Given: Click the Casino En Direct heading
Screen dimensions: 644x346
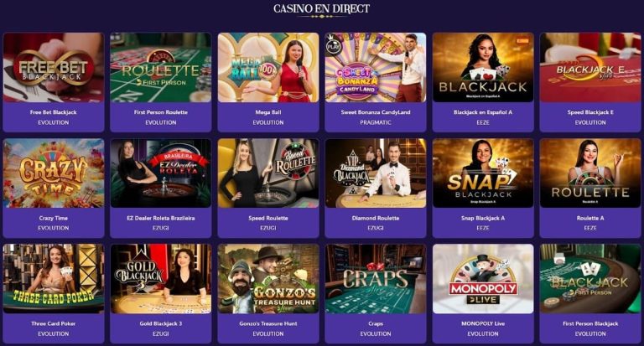Looking at the screenshot, I should pos(322,8).
